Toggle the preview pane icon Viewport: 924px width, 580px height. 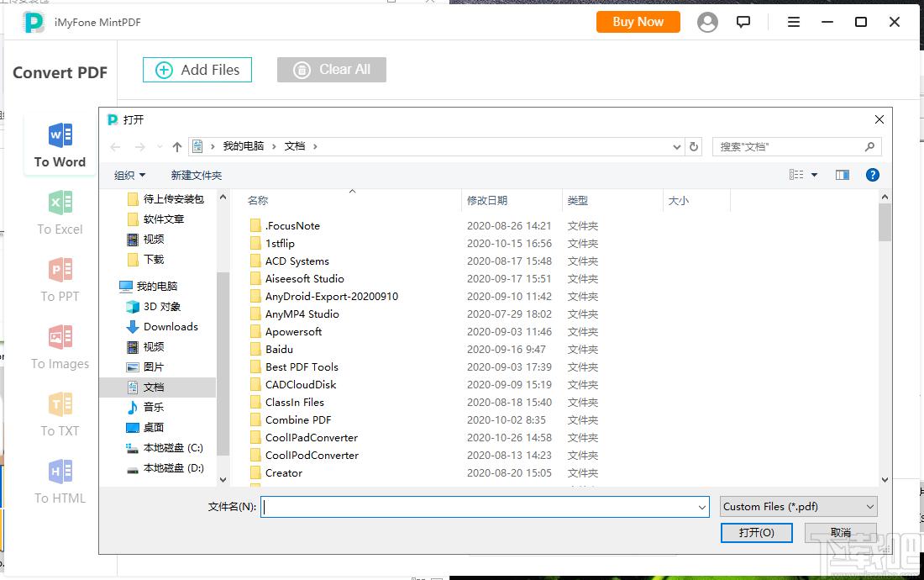tap(842, 175)
